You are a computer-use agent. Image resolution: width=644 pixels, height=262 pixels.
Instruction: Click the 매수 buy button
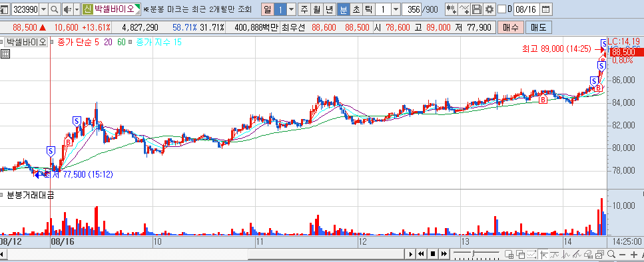point(511,28)
